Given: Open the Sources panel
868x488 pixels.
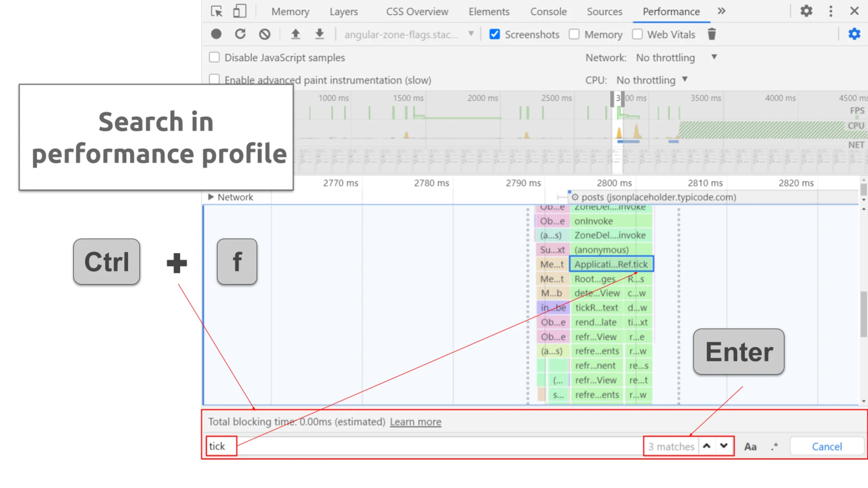Looking at the screenshot, I should point(604,12).
